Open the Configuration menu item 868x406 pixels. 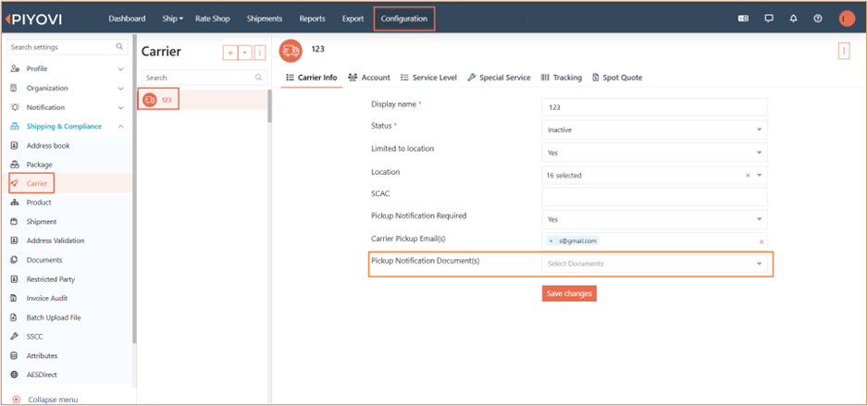pos(404,18)
